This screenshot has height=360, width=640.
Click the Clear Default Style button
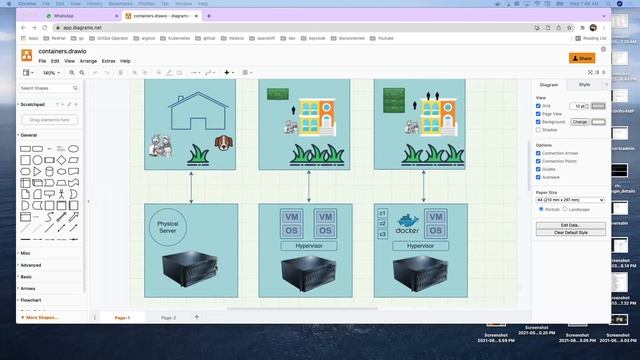(x=571, y=233)
